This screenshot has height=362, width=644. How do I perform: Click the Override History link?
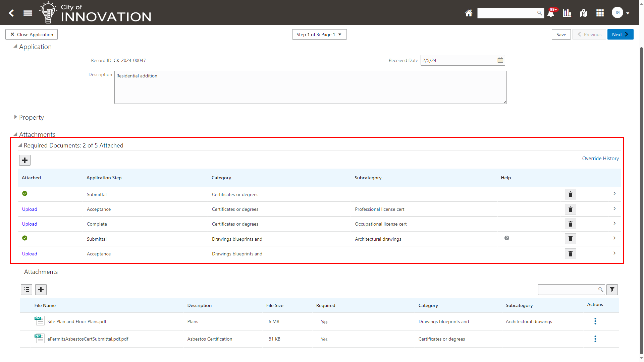(600, 158)
